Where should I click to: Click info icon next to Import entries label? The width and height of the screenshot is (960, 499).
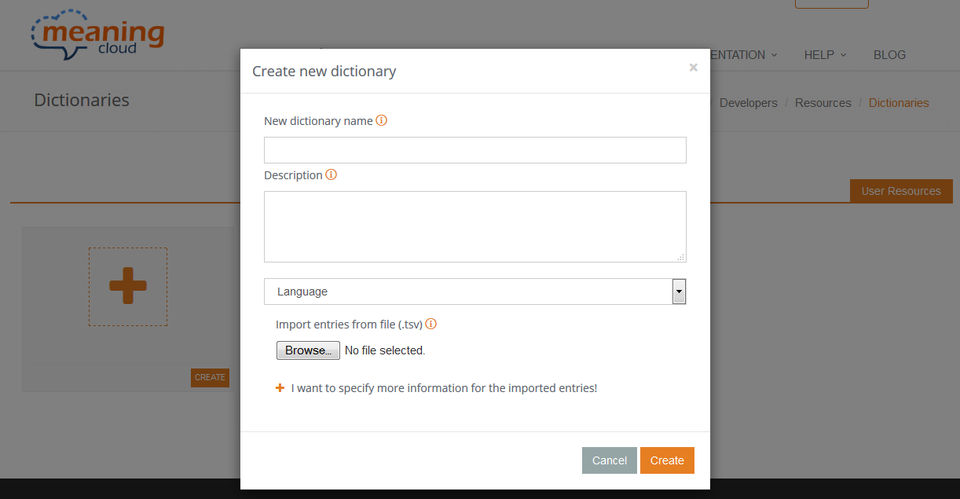click(x=431, y=324)
